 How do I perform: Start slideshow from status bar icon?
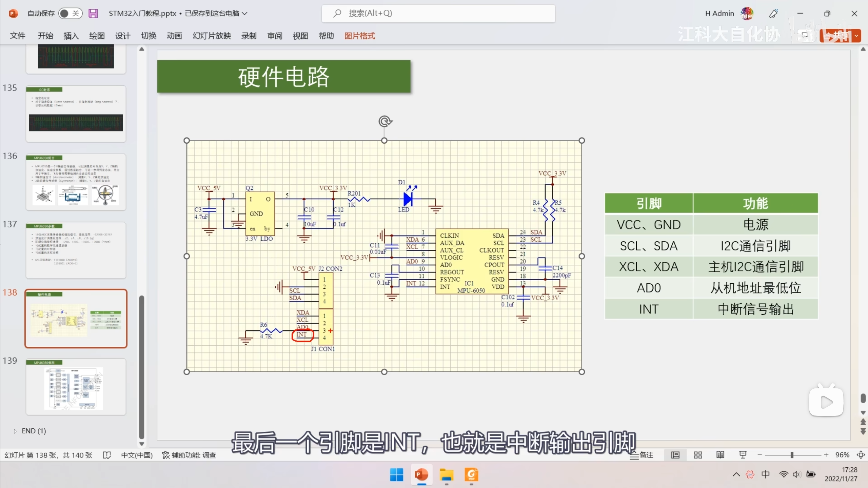tap(743, 455)
